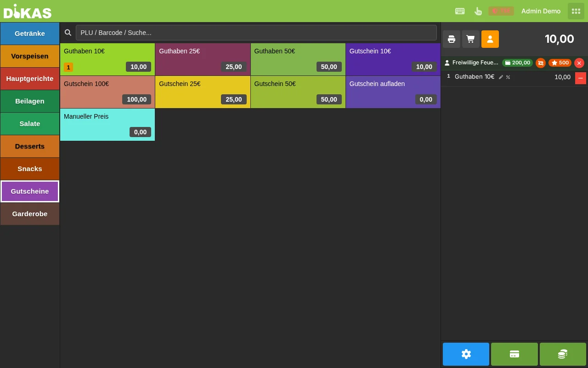Remove one Guthaben 10€ with minus button
Viewport: 588px width, 368px height.
[581, 78]
